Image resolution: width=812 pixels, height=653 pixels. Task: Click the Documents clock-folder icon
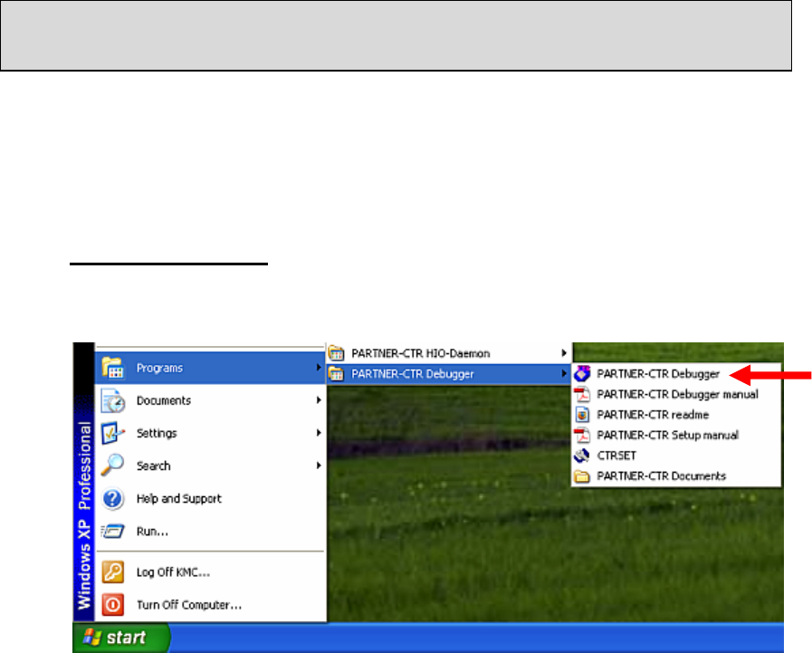point(113,400)
